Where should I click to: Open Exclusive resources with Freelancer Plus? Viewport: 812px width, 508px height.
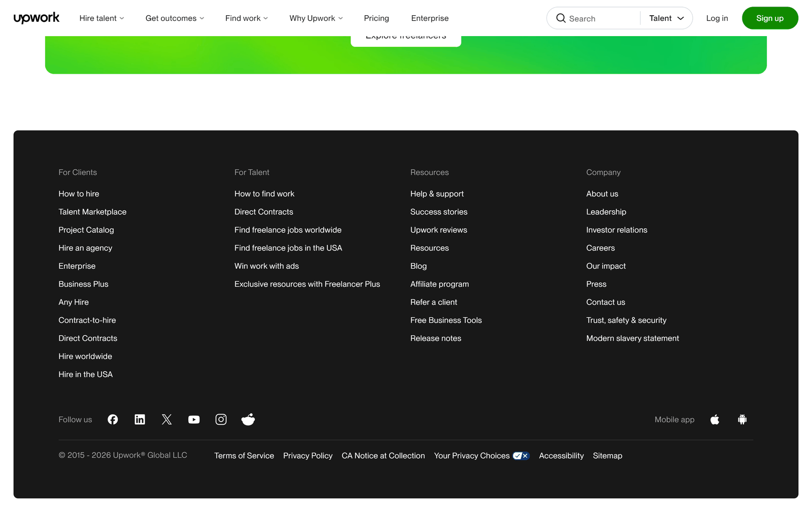coord(307,284)
